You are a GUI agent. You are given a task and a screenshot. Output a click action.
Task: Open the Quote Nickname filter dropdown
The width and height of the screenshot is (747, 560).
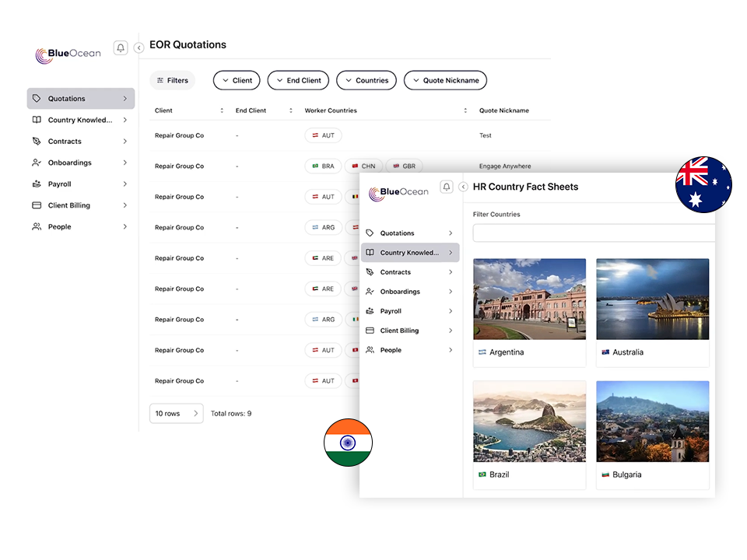tap(445, 80)
